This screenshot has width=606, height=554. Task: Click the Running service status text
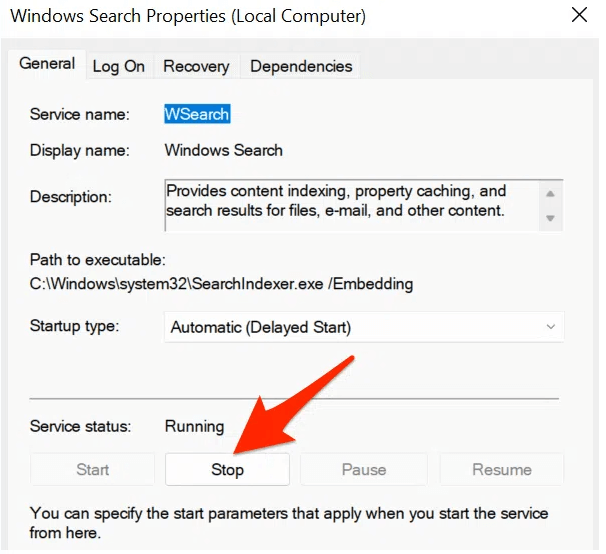[194, 426]
